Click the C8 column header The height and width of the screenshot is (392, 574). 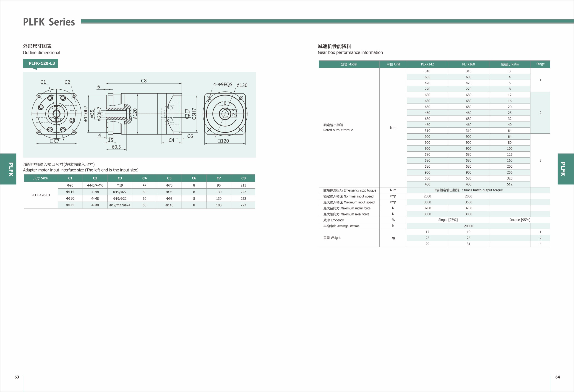(243, 178)
